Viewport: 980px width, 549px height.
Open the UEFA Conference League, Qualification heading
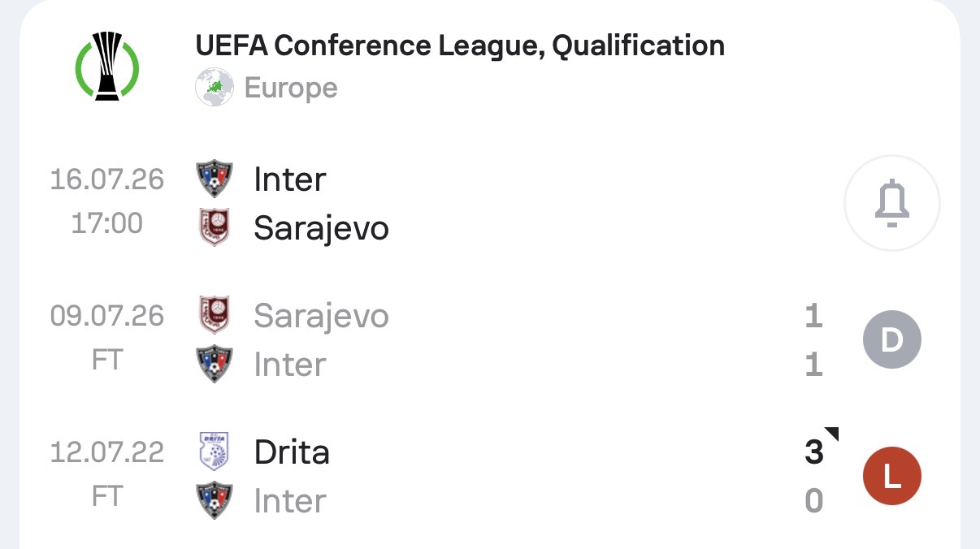pos(460,45)
